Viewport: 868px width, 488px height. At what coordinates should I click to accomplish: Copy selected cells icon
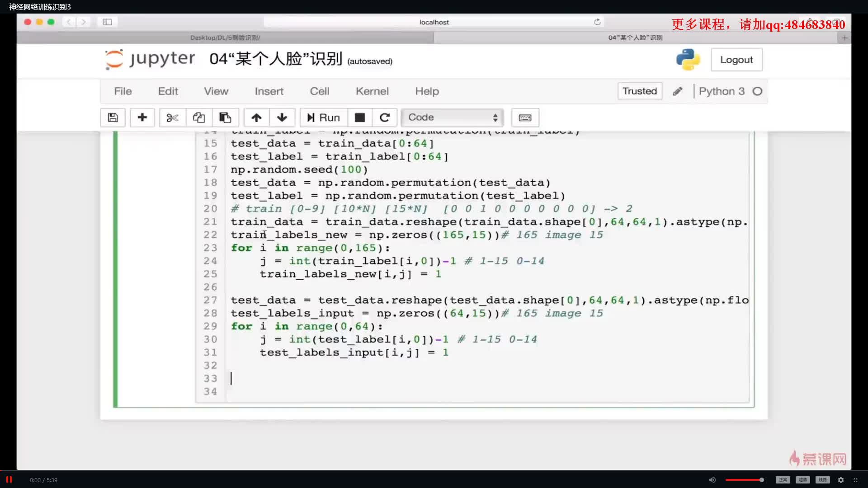point(199,117)
